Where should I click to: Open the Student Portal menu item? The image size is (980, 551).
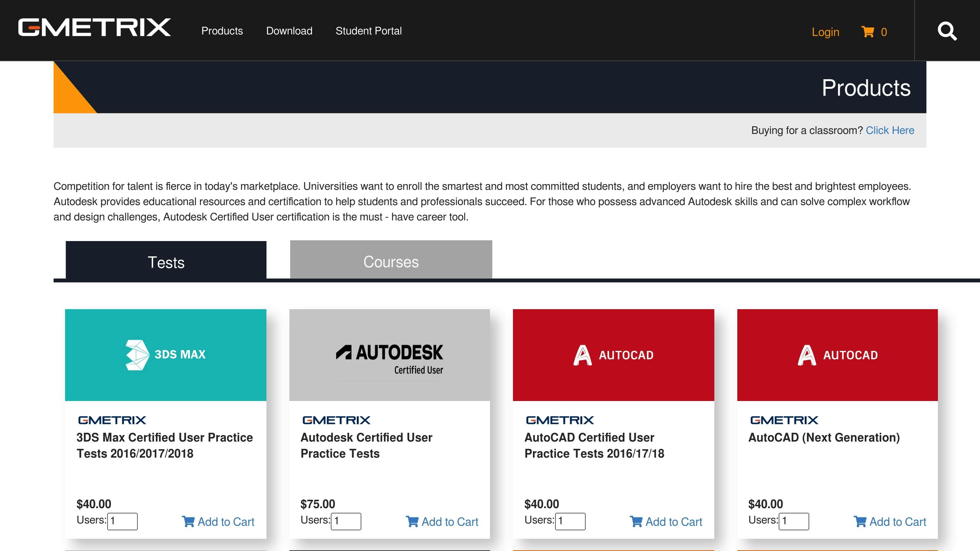click(x=369, y=31)
